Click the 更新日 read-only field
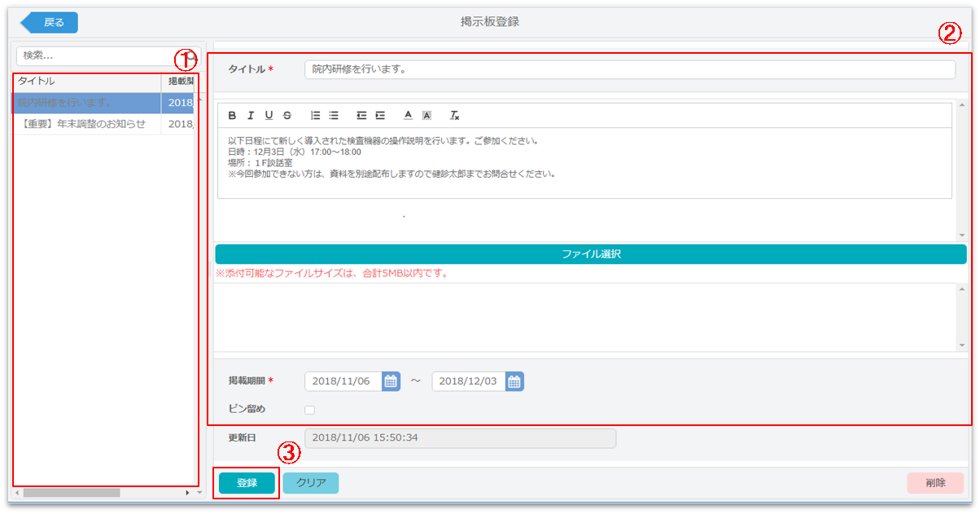Image resolution: width=980 pixels, height=514 pixels. point(461,437)
